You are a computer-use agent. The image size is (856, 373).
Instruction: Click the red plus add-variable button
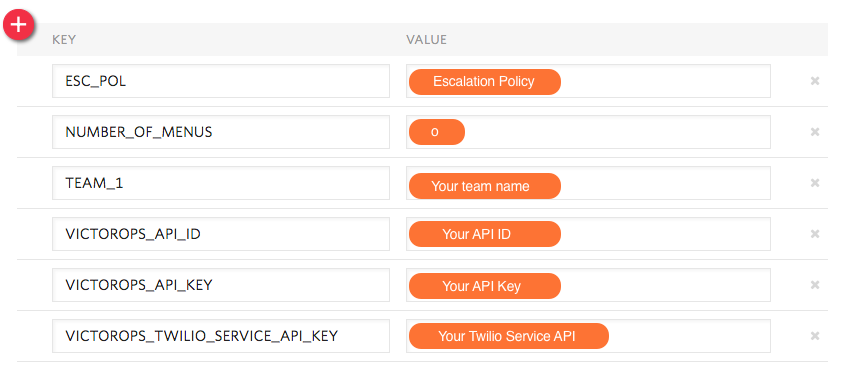tap(19, 25)
